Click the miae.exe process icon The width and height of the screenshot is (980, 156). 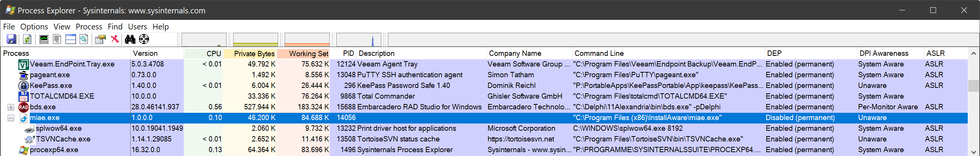point(24,118)
